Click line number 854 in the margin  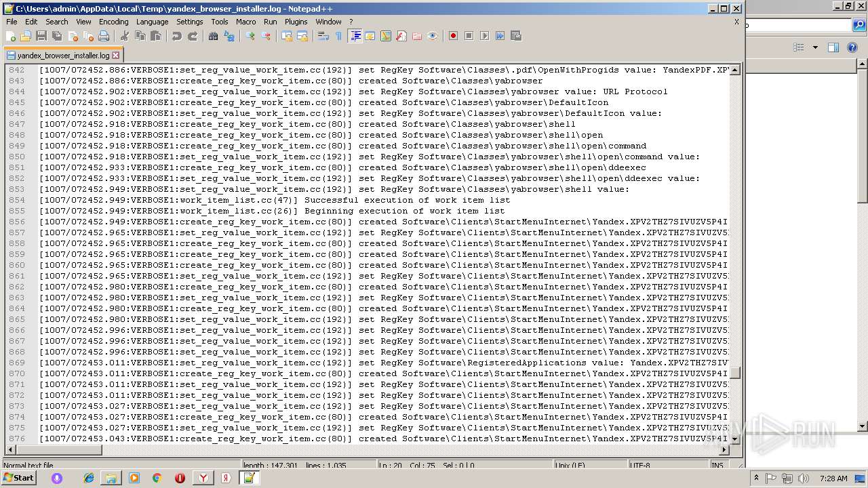tap(16, 200)
